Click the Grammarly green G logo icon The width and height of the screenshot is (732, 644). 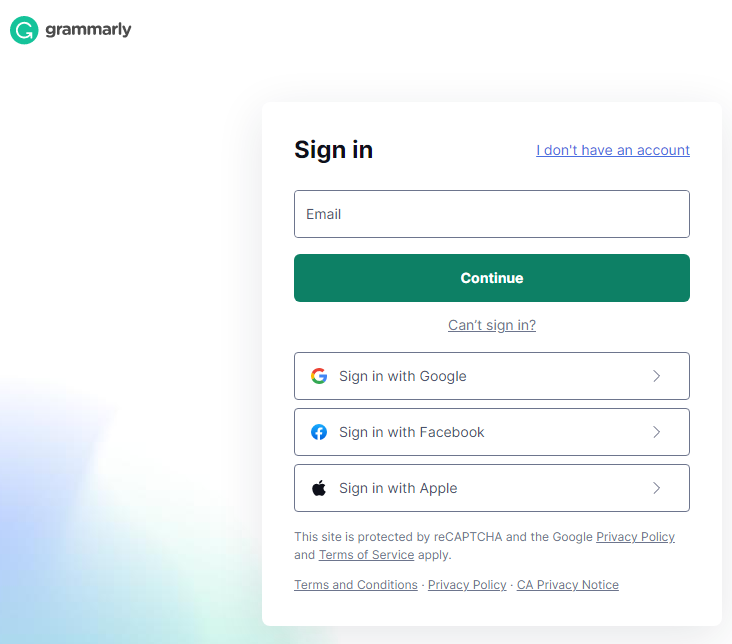coord(24,30)
